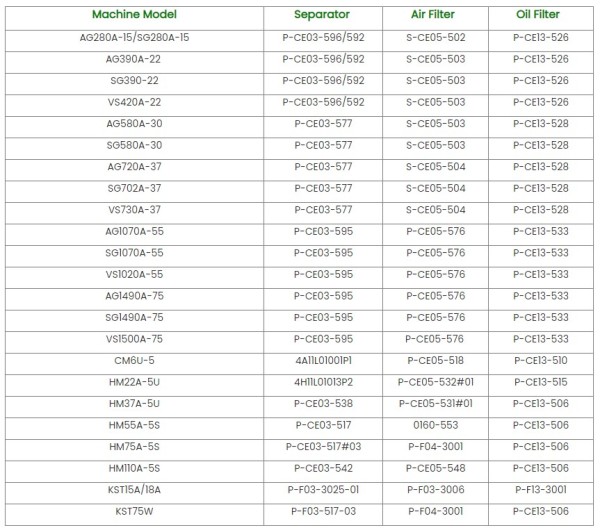Screen dimensions: 600x530
Task: Select air filter cell S-CE05-502
Action: 435,37
